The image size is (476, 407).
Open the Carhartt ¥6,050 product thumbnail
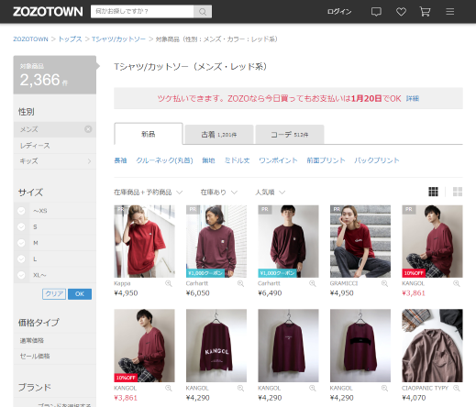tap(216, 241)
